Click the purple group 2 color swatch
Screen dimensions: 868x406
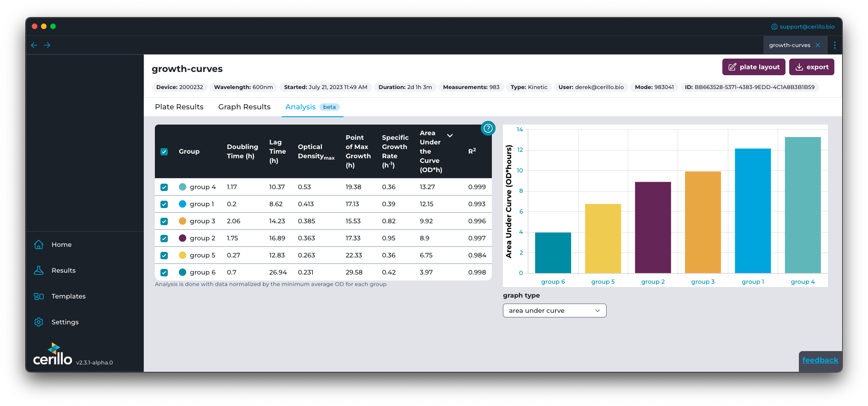pyautogui.click(x=183, y=238)
